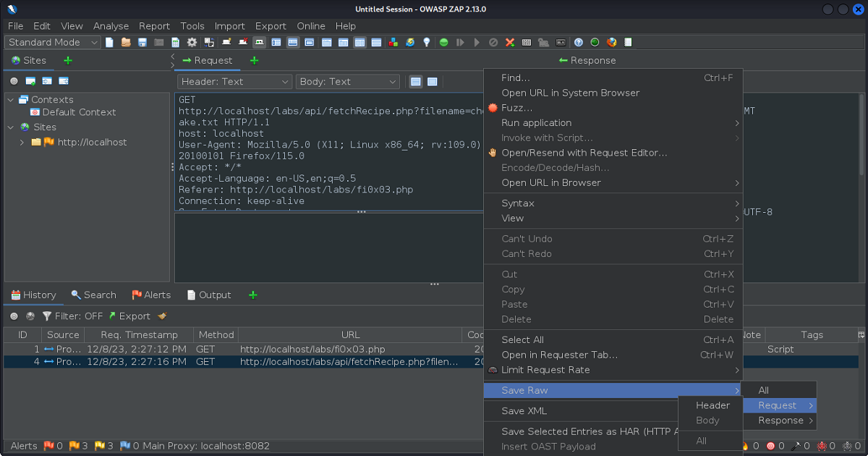Switch to the Alerts tab

pyautogui.click(x=151, y=295)
